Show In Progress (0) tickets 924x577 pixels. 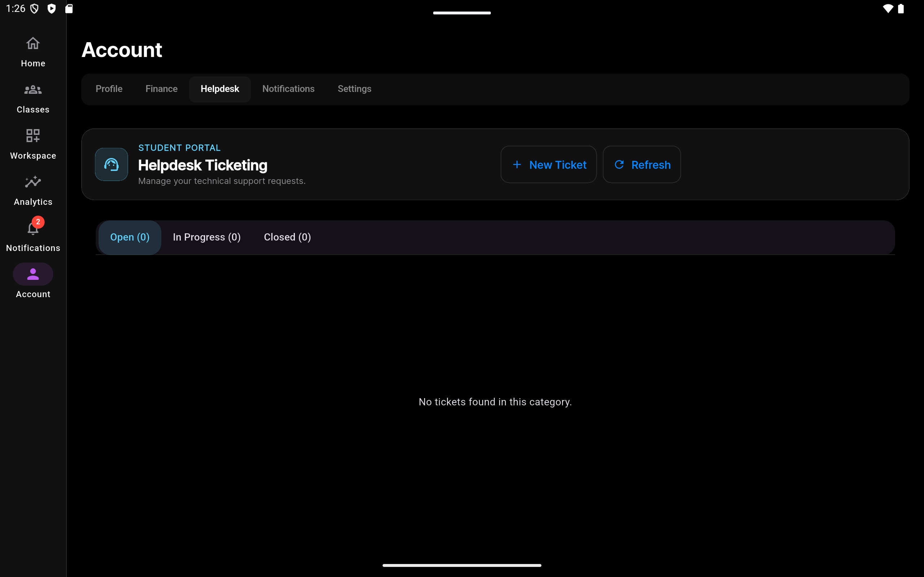(x=206, y=237)
